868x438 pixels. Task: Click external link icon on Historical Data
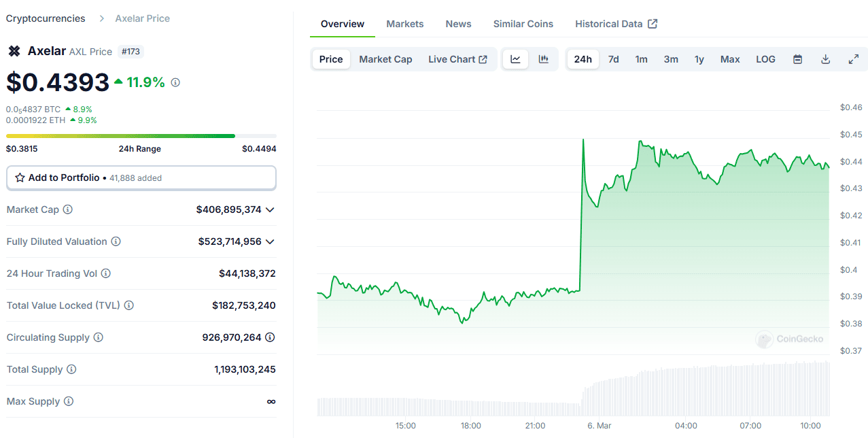tap(653, 24)
